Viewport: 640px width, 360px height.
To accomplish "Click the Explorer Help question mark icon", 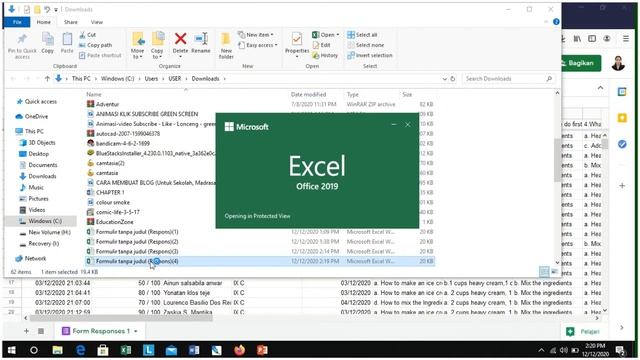I will point(556,22).
